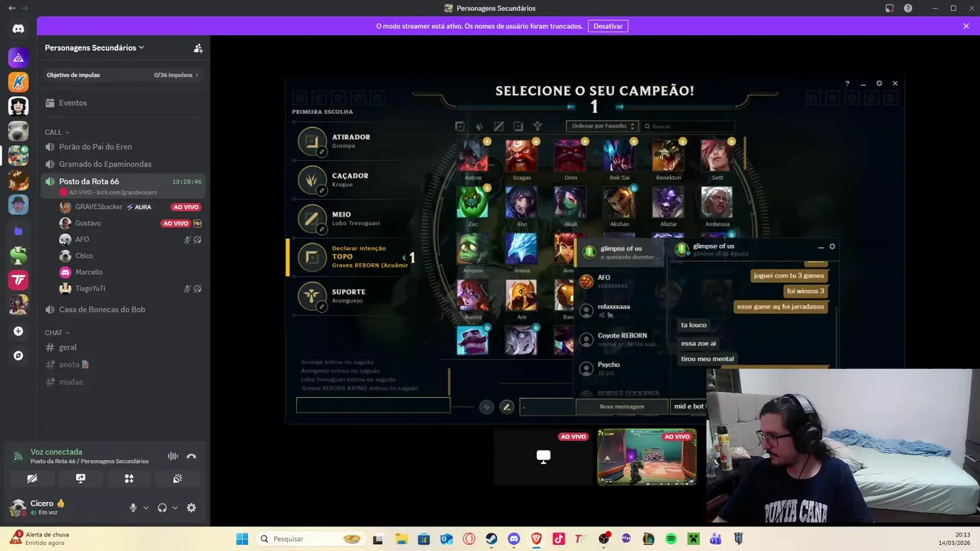Join Gramado do Epaminondas voice channel

(x=123, y=164)
